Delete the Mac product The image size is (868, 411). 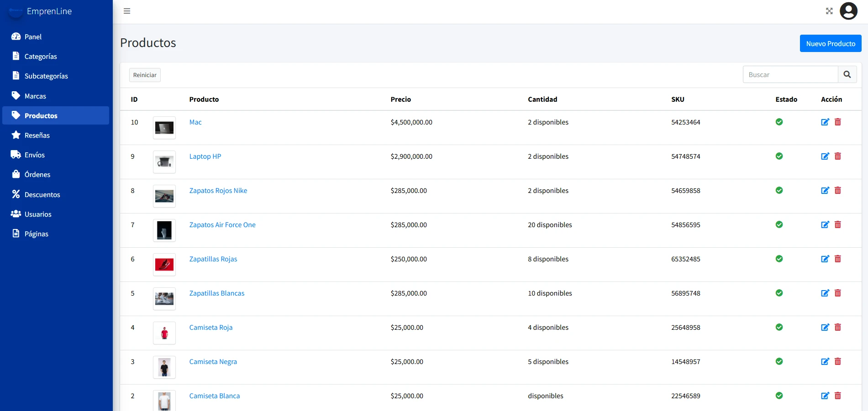[x=838, y=122]
